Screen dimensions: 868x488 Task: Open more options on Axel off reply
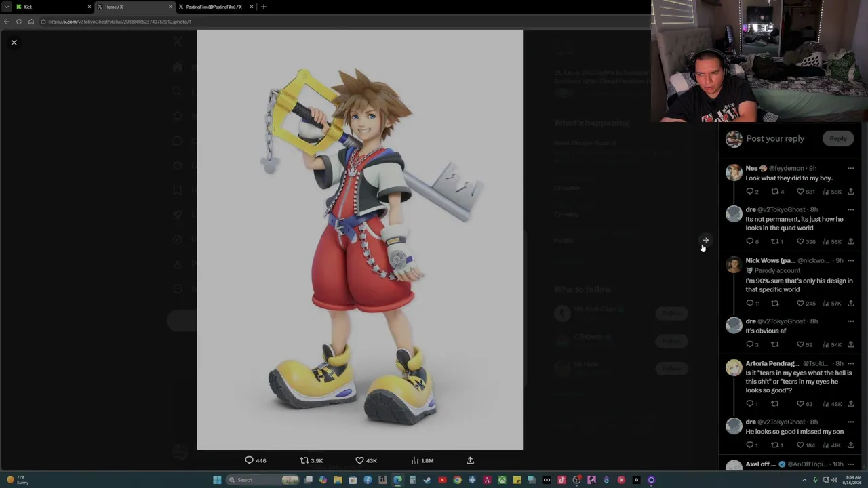(850, 464)
